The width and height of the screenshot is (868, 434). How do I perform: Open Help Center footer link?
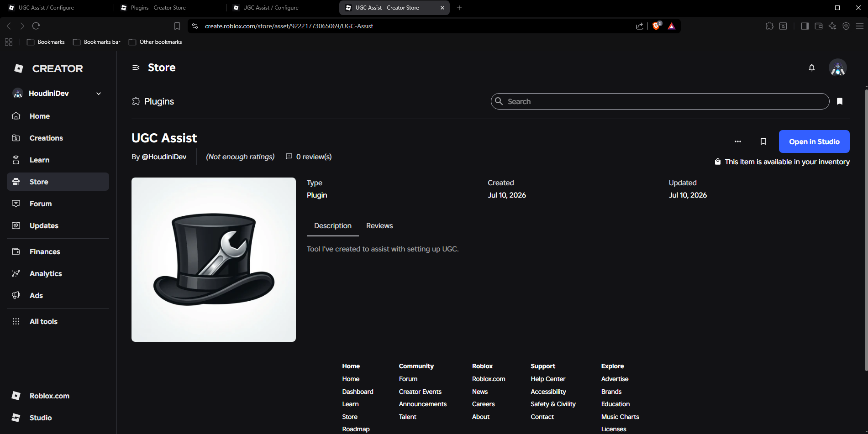(x=548, y=379)
